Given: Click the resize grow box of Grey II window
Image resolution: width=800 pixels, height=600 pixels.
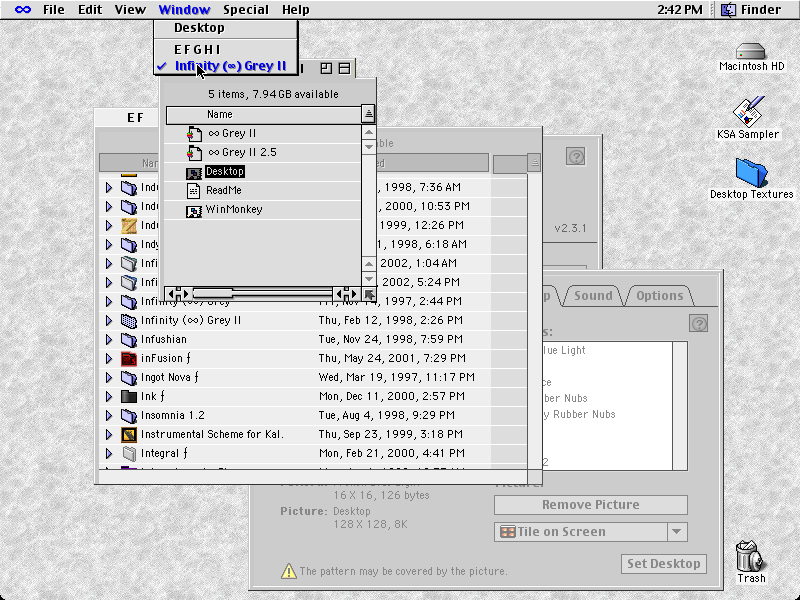Looking at the screenshot, I should point(369,294).
